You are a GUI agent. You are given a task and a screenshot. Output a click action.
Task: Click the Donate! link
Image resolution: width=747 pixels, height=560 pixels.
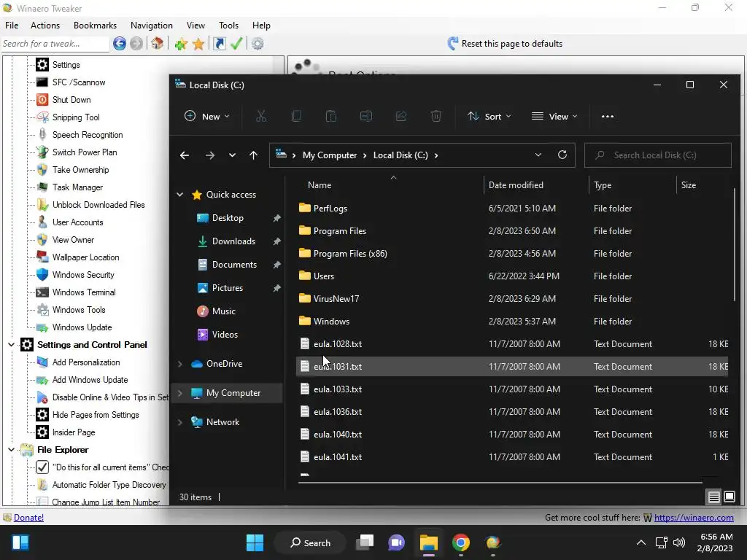coord(28,518)
